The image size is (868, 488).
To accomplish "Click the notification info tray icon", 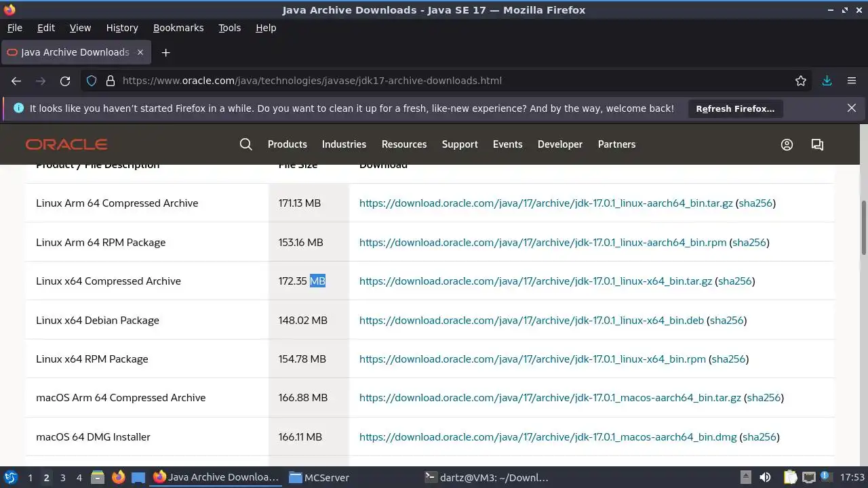I will pyautogui.click(x=826, y=477).
